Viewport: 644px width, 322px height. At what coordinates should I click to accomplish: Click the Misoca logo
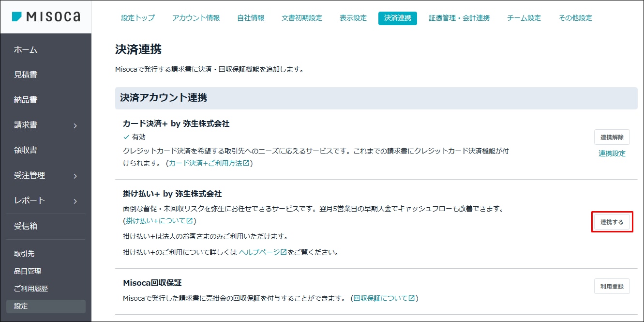[46, 17]
